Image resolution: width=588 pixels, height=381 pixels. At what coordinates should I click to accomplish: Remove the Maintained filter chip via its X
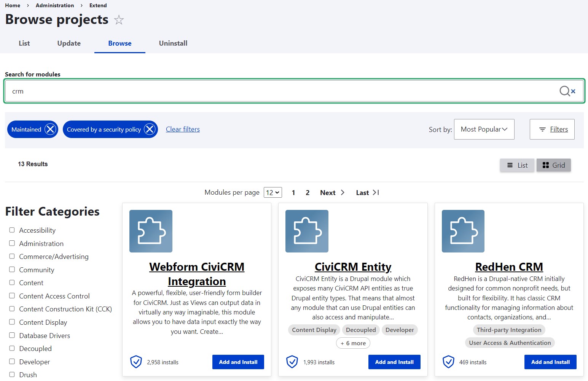click(50, 129)
